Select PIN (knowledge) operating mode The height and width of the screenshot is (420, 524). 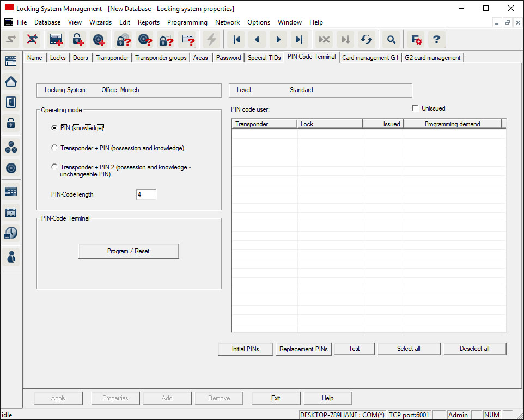click(x=54, y=128)
